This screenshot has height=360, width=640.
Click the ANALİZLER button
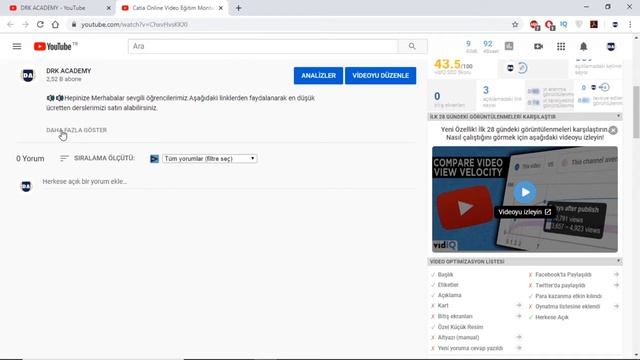pyautogui.click(x=318, y=76)
